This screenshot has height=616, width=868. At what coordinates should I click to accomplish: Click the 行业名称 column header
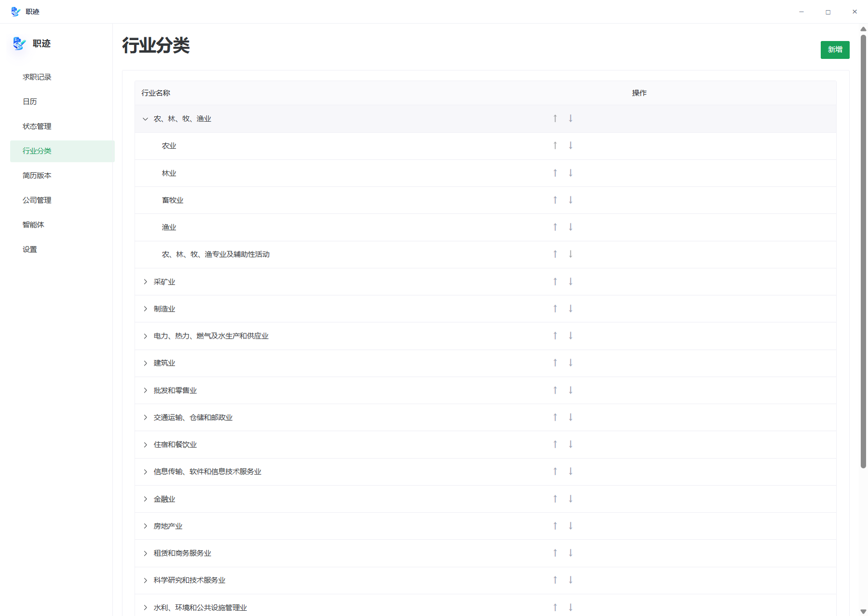(x=156, y=93)
